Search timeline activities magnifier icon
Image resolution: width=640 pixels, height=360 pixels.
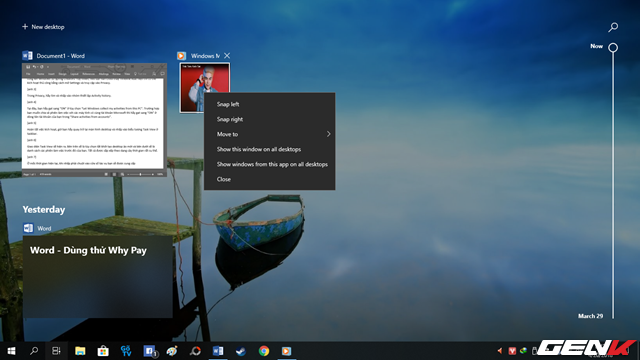tap(613, 27)
